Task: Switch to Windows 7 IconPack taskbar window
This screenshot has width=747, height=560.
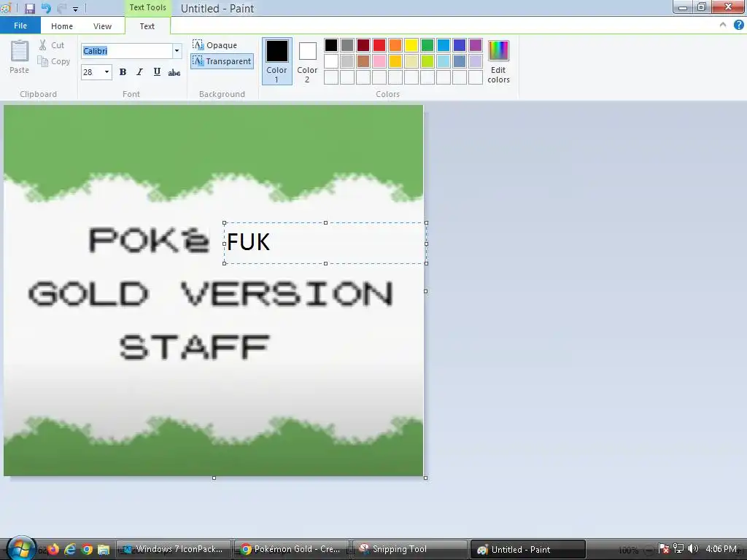Action: (174, 549)
